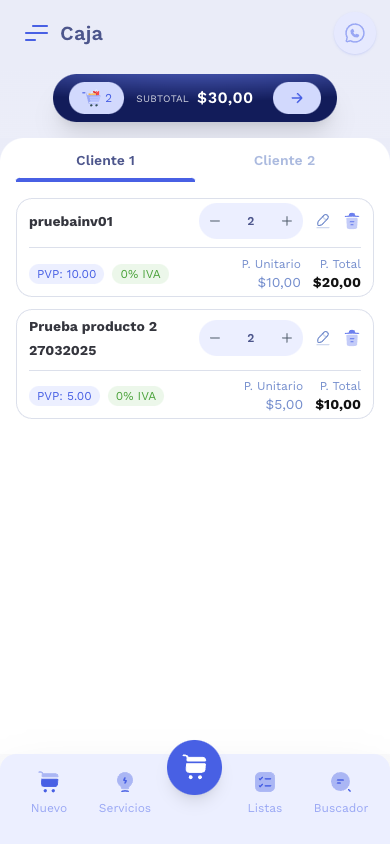Switch to the Cliente 1 tab

105,160
